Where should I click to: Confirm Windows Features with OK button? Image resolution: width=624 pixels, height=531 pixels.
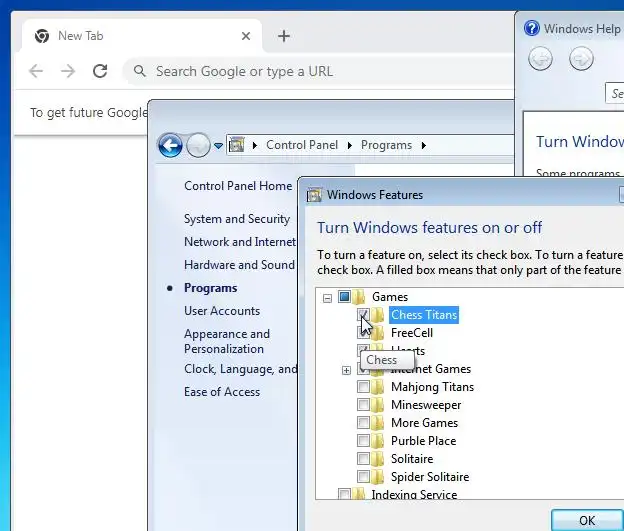(x=587, y=520)
